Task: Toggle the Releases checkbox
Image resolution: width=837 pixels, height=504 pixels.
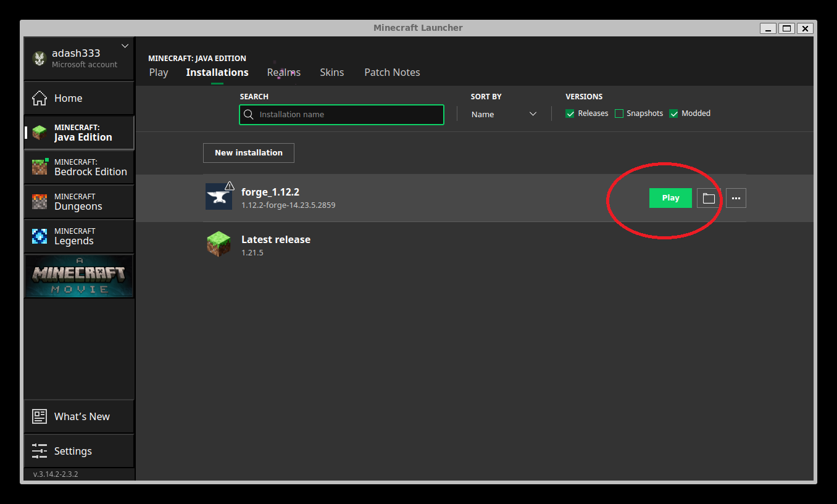Action: [570, 114]
